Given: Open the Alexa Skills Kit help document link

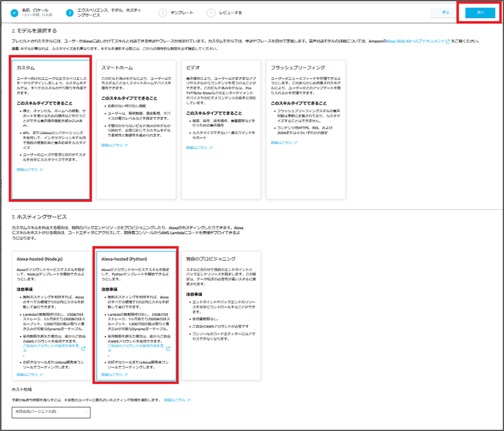Looking at the screenshot, I should (416, 41).
